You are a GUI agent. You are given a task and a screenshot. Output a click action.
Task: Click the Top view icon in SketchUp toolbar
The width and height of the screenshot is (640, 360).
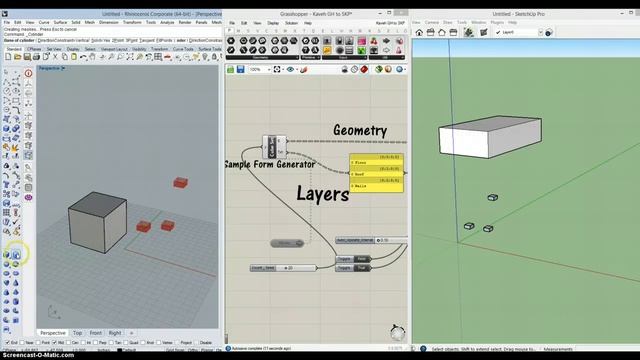coord(431,32)
